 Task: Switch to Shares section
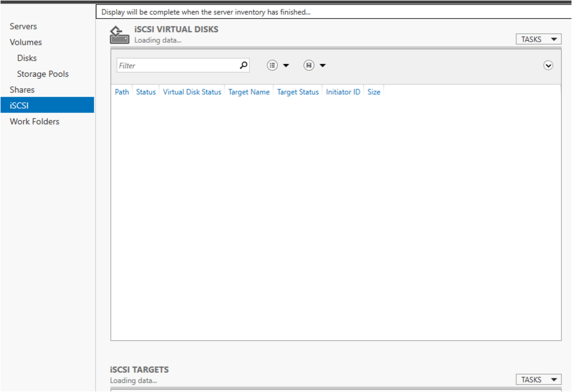[x=22, y=90]
